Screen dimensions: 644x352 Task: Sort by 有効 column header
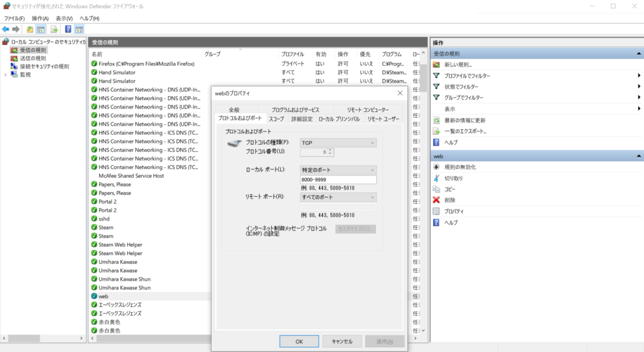point(324,54)
